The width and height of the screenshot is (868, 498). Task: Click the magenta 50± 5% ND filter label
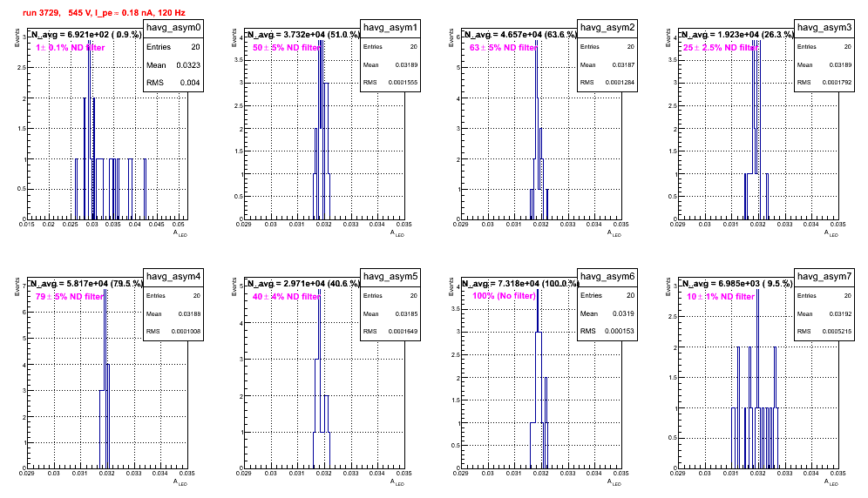287,48
